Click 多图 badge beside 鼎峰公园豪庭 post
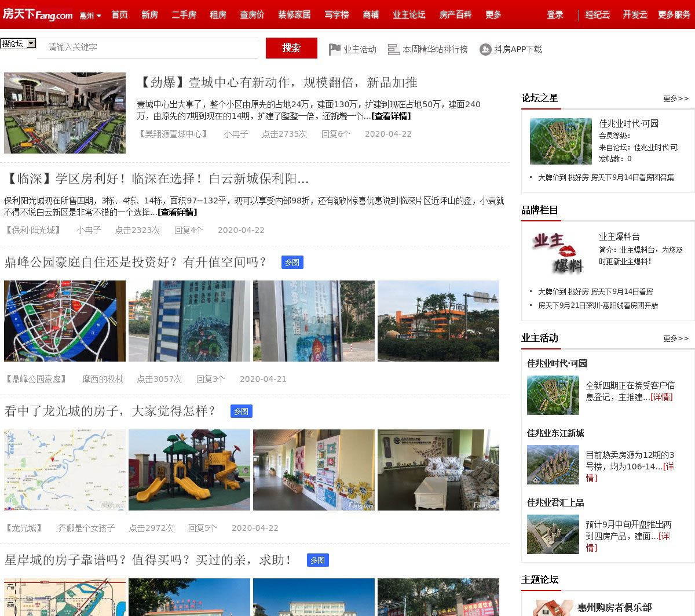The image size is (695, 616). [x=292, y=263]
